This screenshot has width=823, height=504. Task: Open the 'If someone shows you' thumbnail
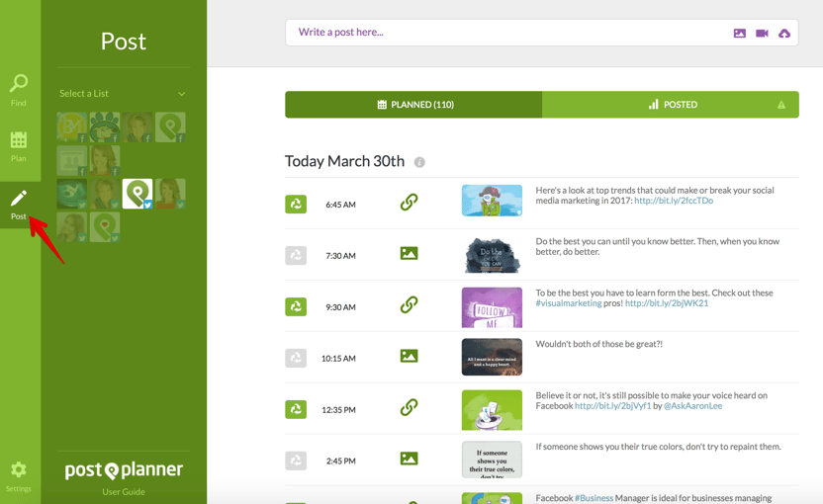492,460
